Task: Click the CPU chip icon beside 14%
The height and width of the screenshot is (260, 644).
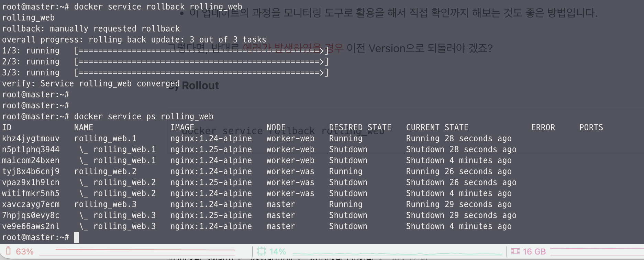Action: click(262, 251)
